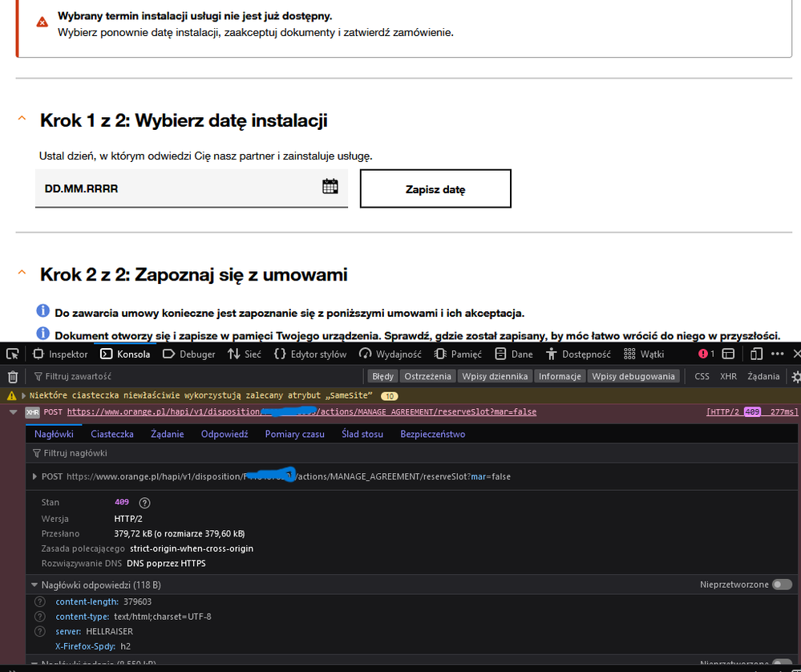Toggle Nieprzetworzone switch for response headers
Image resolution: width=801 pixels, height=672 pixels.
coord(782,585)
